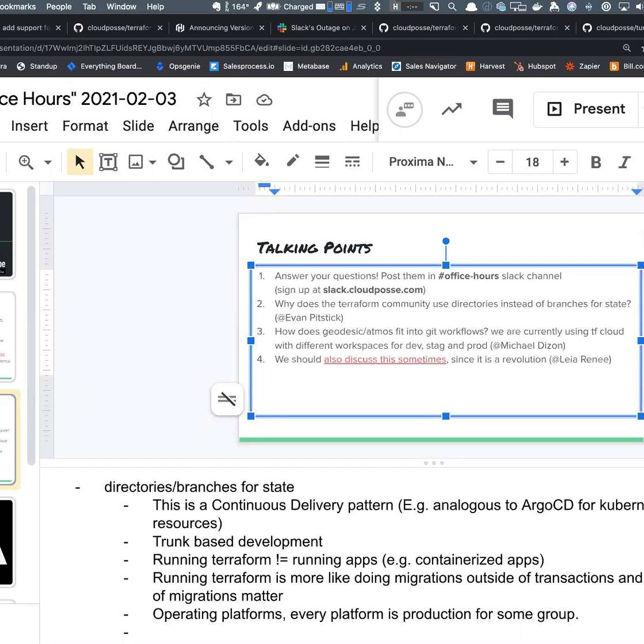The width and height of the screenshot is (644, 644).
Task: Open the Border weight option
Action: point(322,162)
